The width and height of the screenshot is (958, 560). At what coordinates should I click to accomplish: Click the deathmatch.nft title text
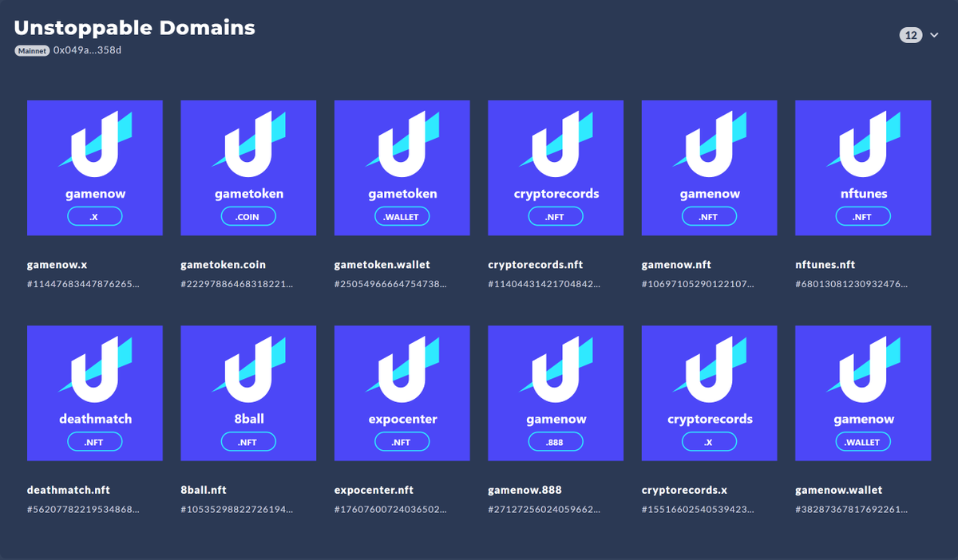[69, 490]
